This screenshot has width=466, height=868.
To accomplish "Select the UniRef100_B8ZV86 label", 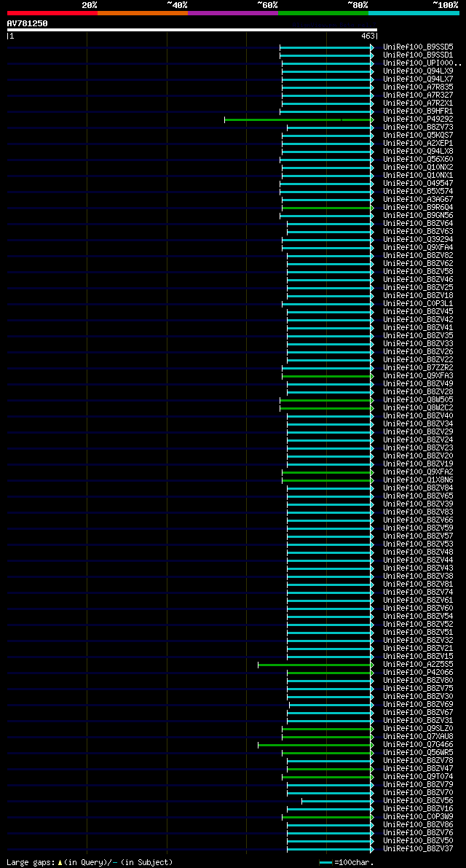I will [418, 826].
